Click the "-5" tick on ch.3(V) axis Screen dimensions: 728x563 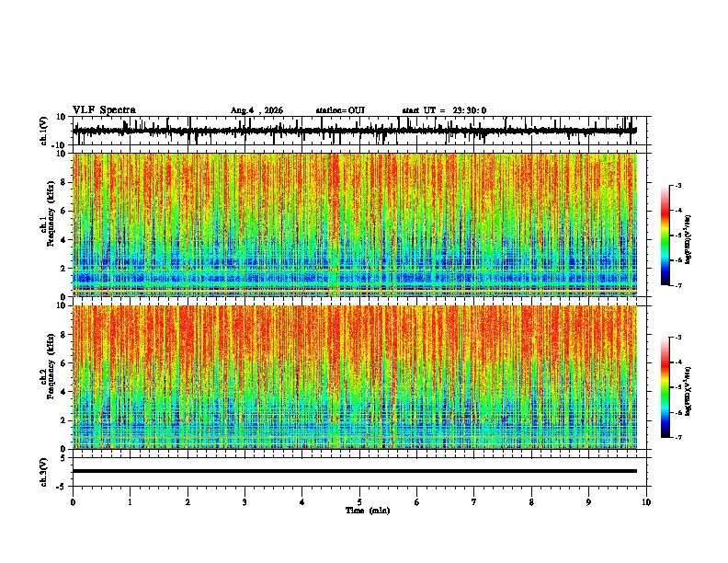(x=62, y=487)
